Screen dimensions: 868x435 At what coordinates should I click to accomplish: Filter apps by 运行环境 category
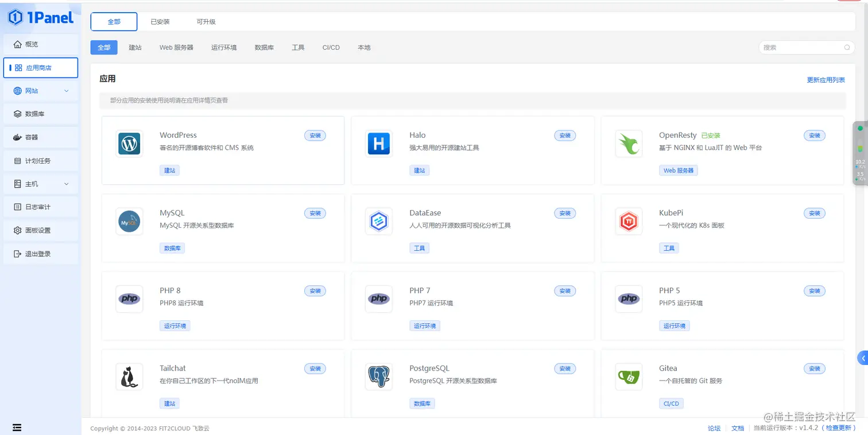(x=224, y=48)
